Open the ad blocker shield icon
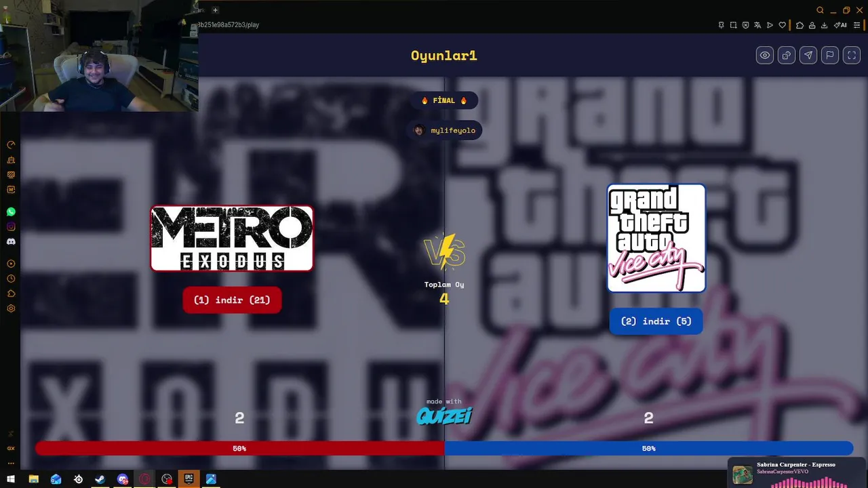 coord(745,25)
